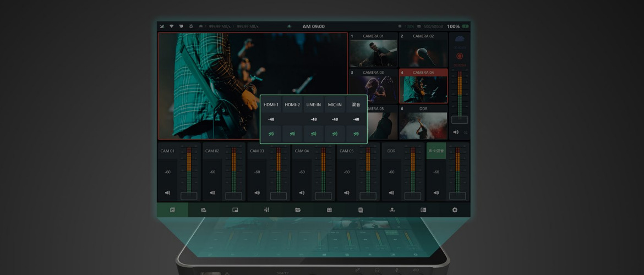Click the signal strength icon in top bar
The width and height of the screenshot is (644, 275).
tap(162, 26)
